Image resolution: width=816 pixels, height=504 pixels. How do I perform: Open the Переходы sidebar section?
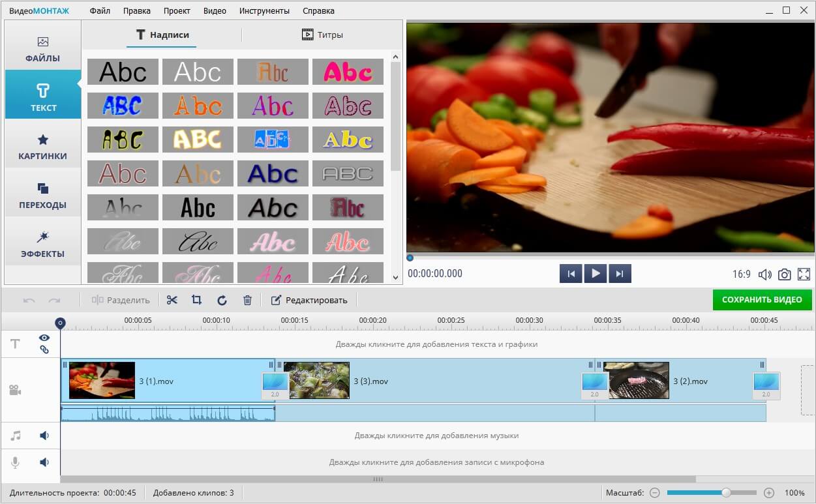[43, 196]
